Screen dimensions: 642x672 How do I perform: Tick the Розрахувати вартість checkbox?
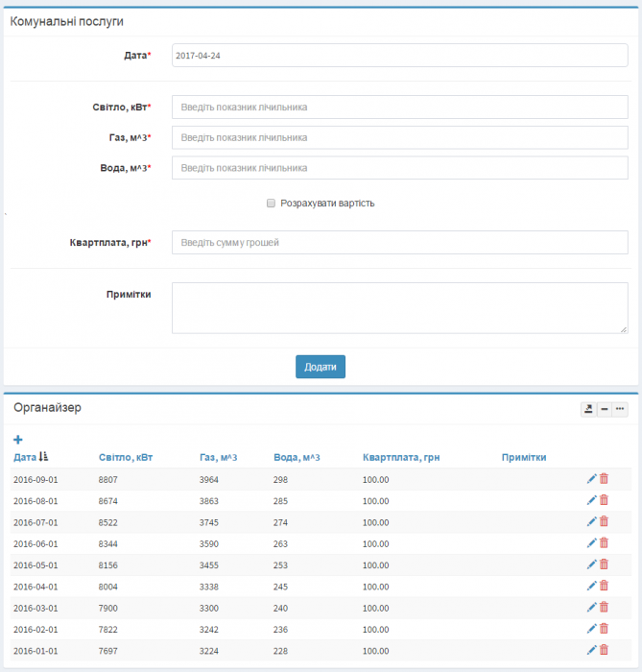(271, 204)
